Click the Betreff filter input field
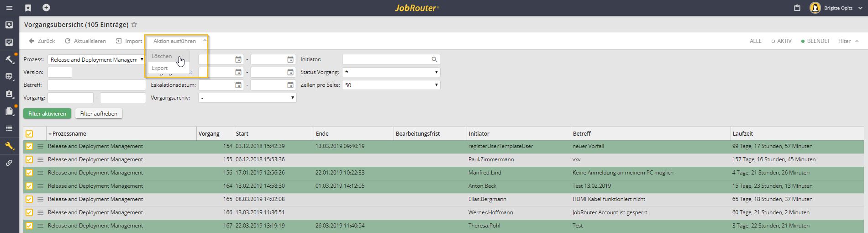 point(96,85)
